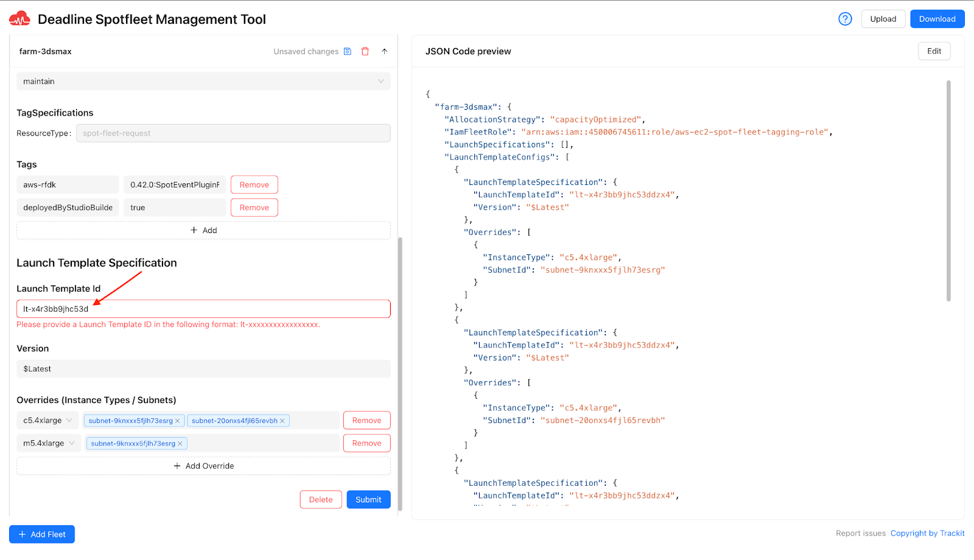Screen dimensions: 974x560
Task: Click Overrides (Instance Types / Subnets) label
Action: click(x=96, y=401)
